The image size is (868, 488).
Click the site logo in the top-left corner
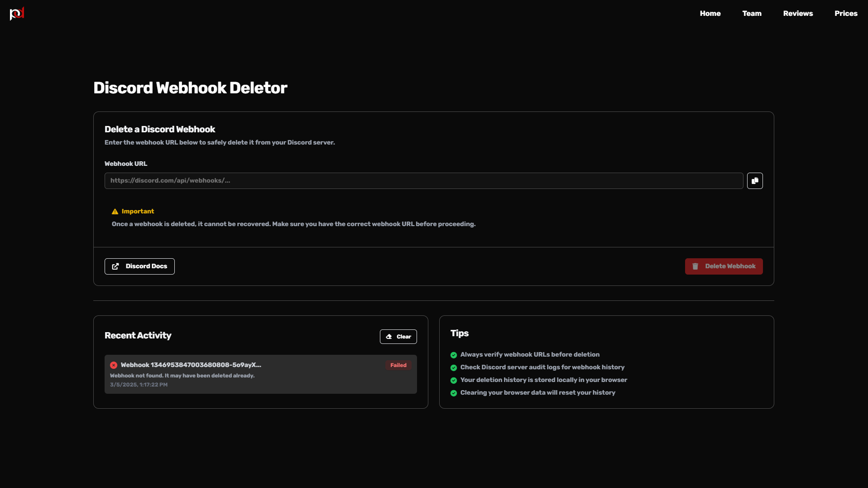click(17, 13)
